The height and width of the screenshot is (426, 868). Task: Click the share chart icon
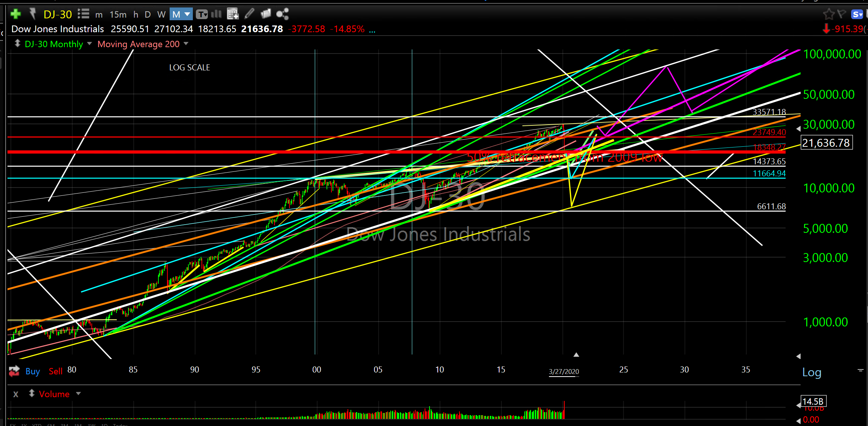tap(282, 14)
